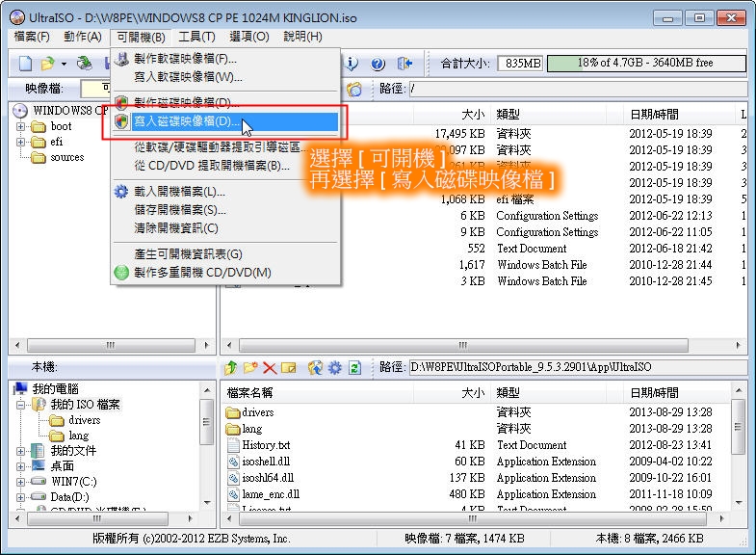Select the drivers folder in local tree
This screenshot has width=756, height=555.
coord(85,420)
